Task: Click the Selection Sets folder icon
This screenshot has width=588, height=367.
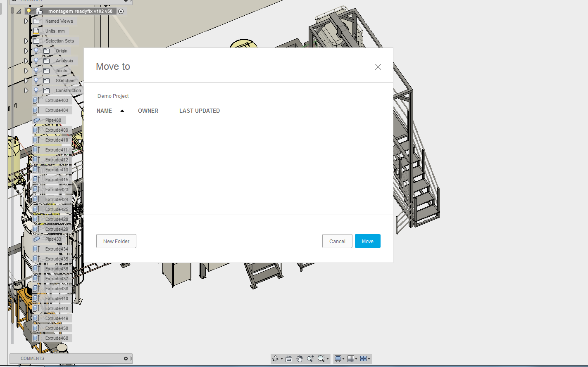Action: tap(36, 41)
